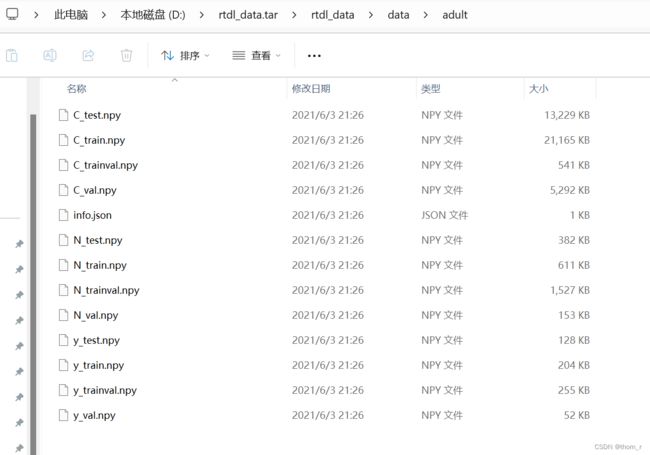
Task: Click file icon of C_val.npy
Action: [x=63, y=190]
